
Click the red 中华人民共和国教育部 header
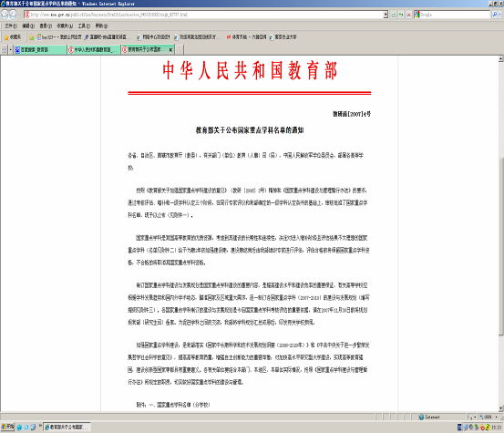coord(250,70)
